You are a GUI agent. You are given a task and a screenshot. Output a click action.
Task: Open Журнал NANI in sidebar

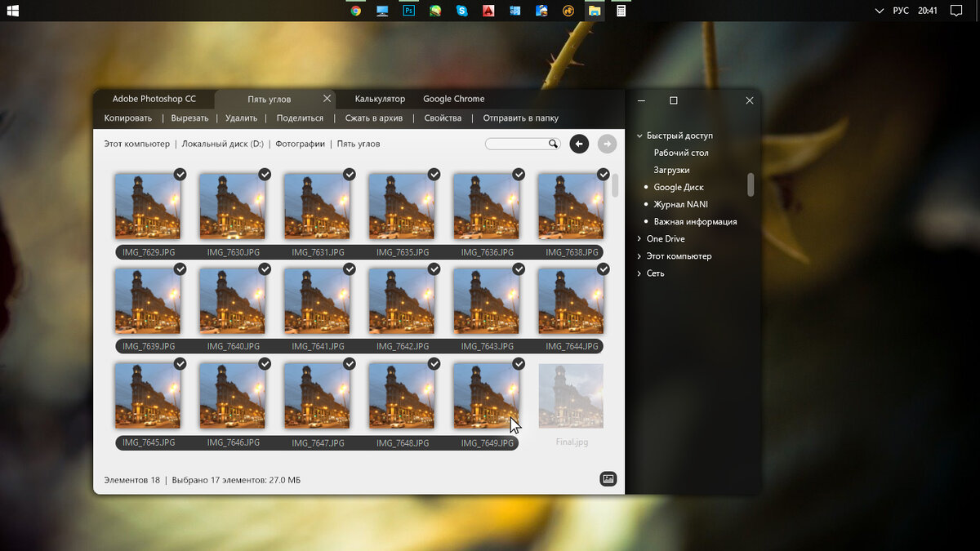point(681,204)
